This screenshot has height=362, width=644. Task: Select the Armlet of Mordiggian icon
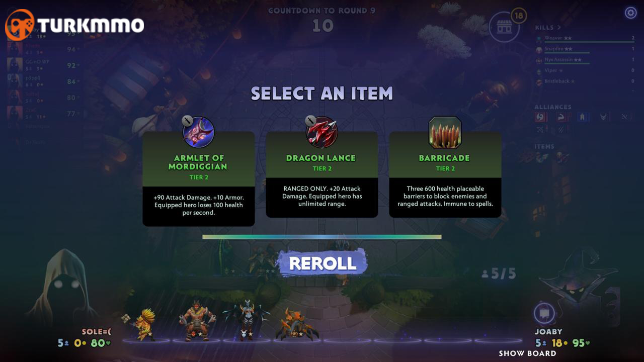199,132
